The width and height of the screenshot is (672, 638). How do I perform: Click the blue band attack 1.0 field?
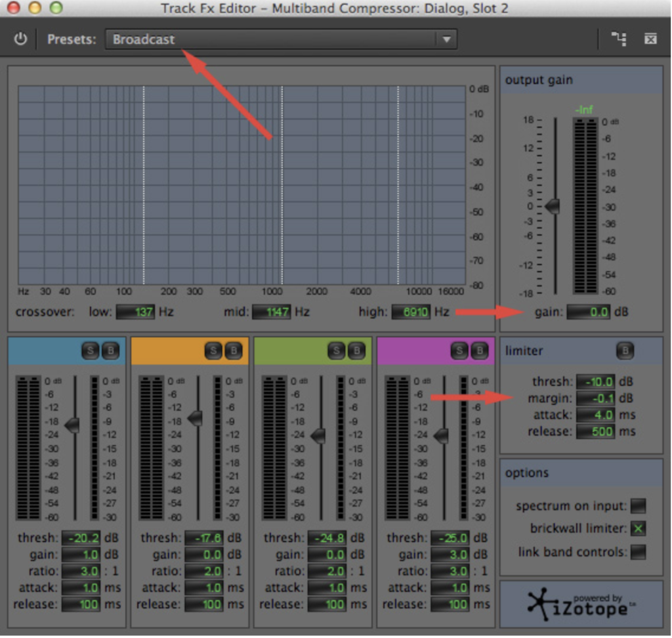click(81, 587)
